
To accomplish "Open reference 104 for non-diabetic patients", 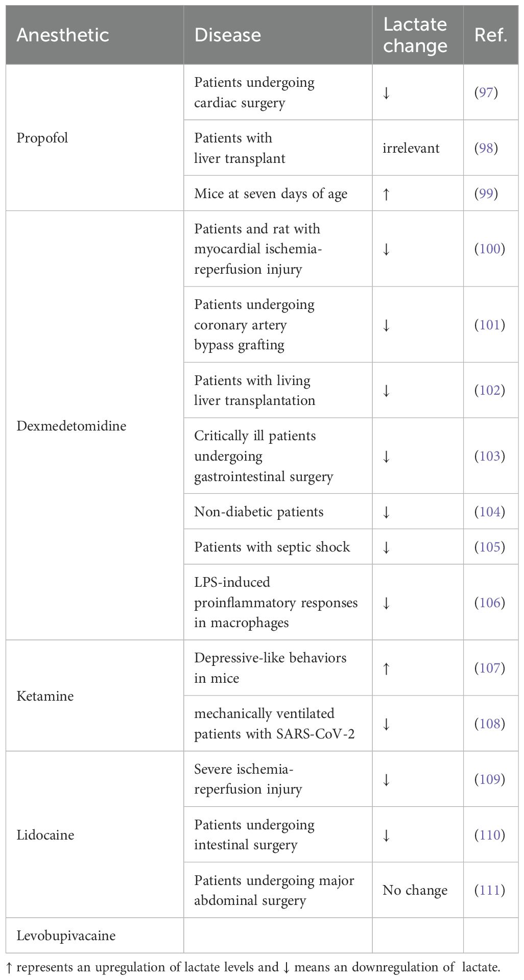I will [x=489, y=512].
